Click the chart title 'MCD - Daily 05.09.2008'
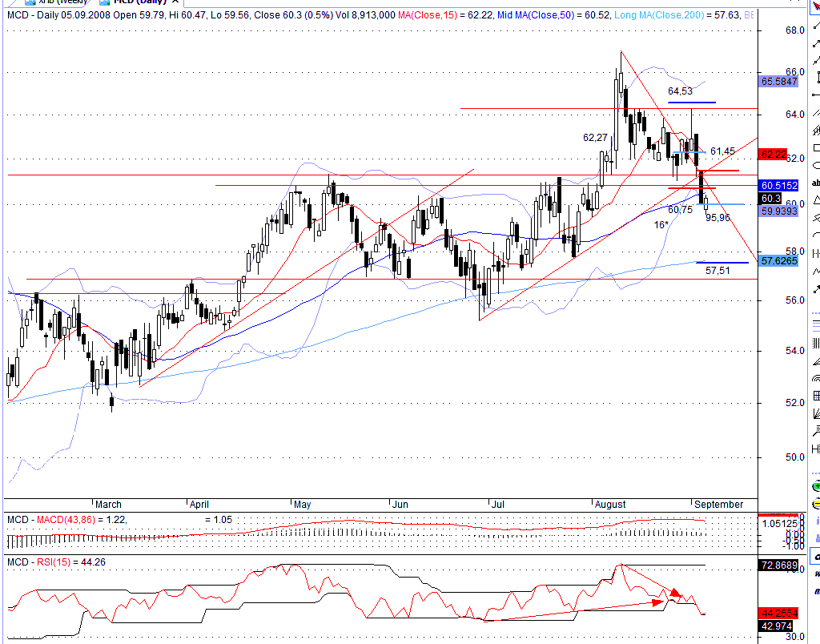This screenshot has height=644, width=820. (x=59, y=15)
